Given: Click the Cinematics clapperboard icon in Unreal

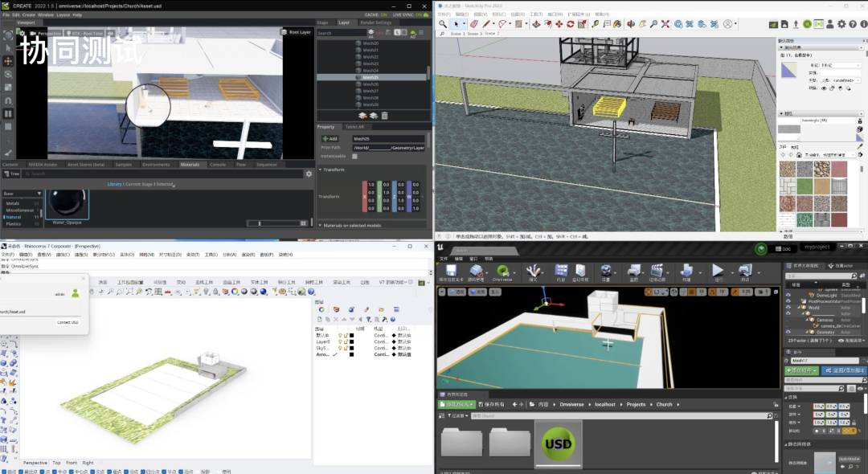Looking at the screenshot, I should [x=657, y=271].
